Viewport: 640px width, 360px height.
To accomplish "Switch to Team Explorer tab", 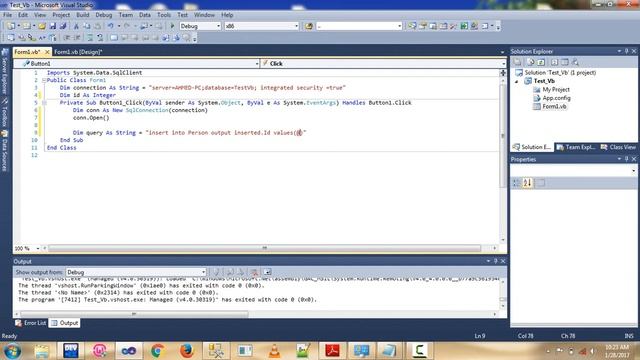I will [576, 147].
